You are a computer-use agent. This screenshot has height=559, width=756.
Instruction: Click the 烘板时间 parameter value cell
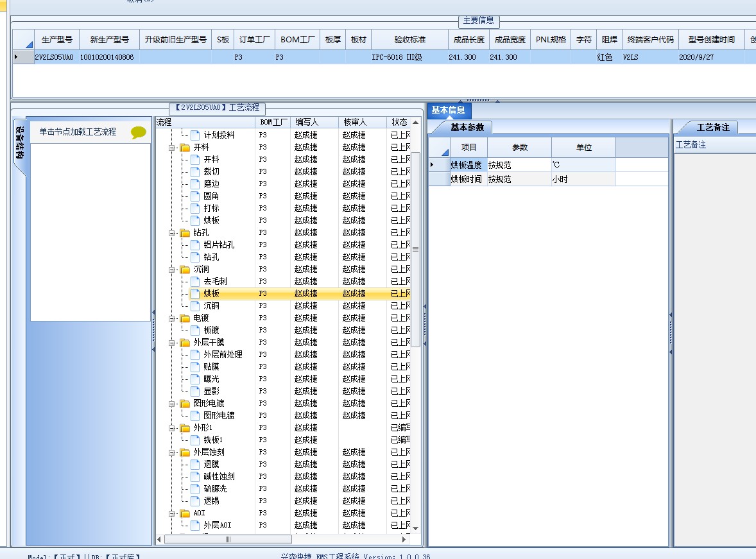pos(519,179)
